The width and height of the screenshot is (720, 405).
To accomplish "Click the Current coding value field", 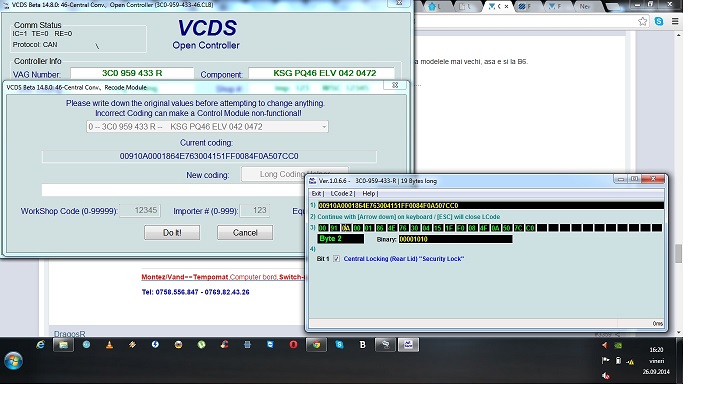I will [x=209, y=157].
